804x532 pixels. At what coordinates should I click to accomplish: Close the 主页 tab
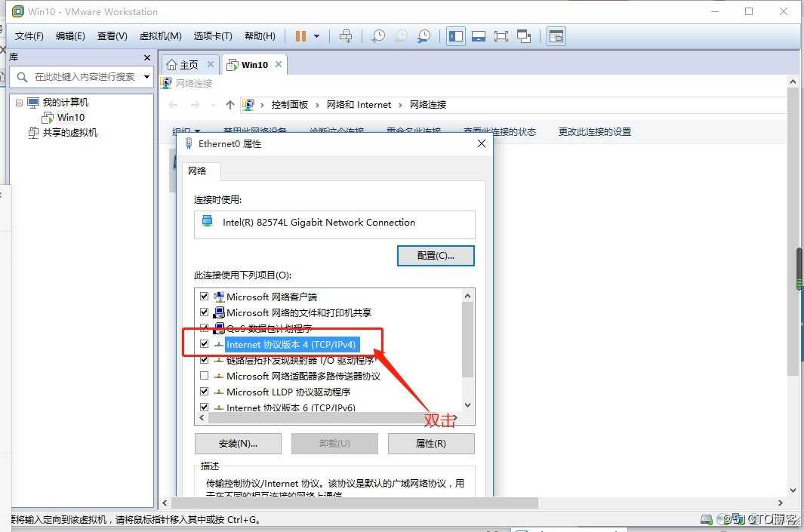pyautogui.click(x=210, y=64)
